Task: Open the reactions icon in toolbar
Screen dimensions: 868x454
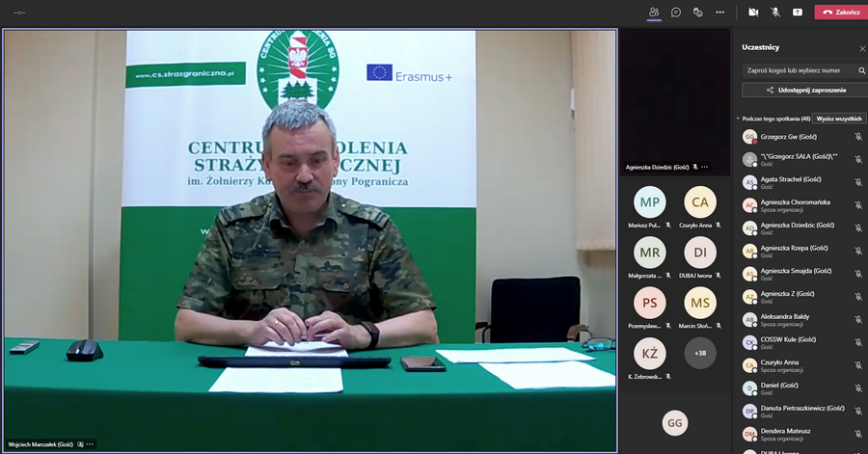Action: [x=697, y=13]
